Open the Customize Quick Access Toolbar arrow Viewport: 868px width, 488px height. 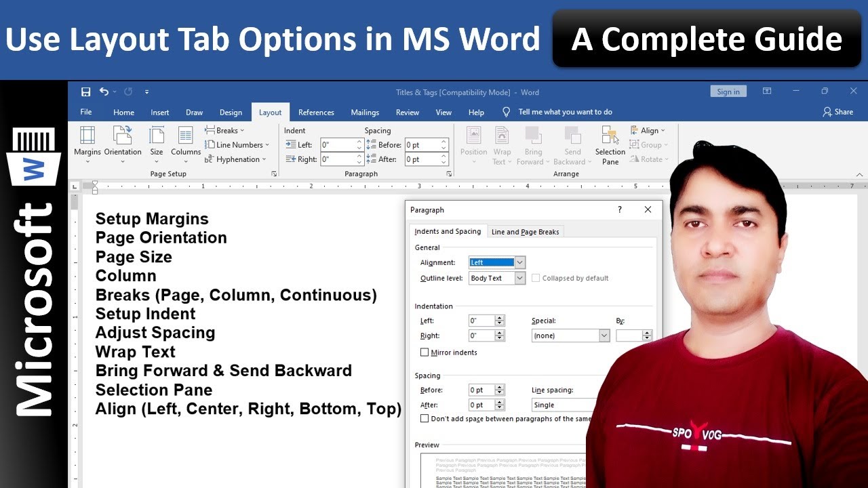pyautogui.click(x=146, y=91)
